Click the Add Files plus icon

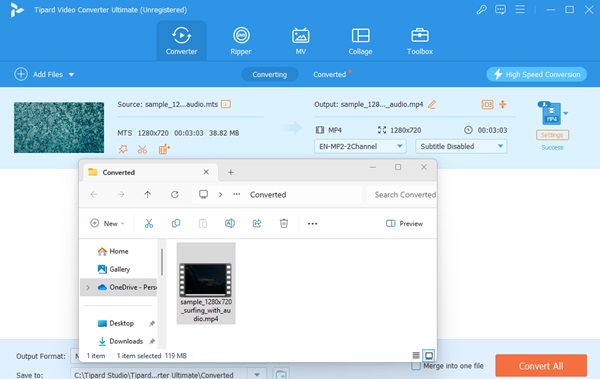point(21,74)
